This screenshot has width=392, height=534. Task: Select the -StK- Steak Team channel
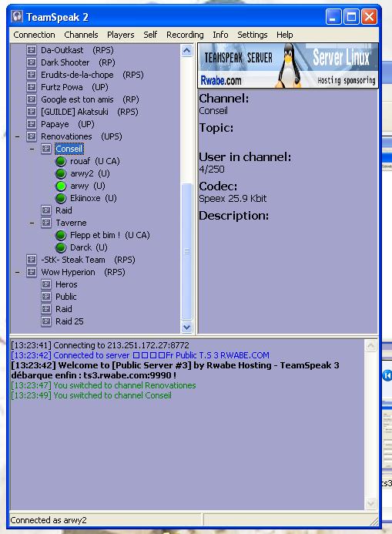click(x=73, y=260)
